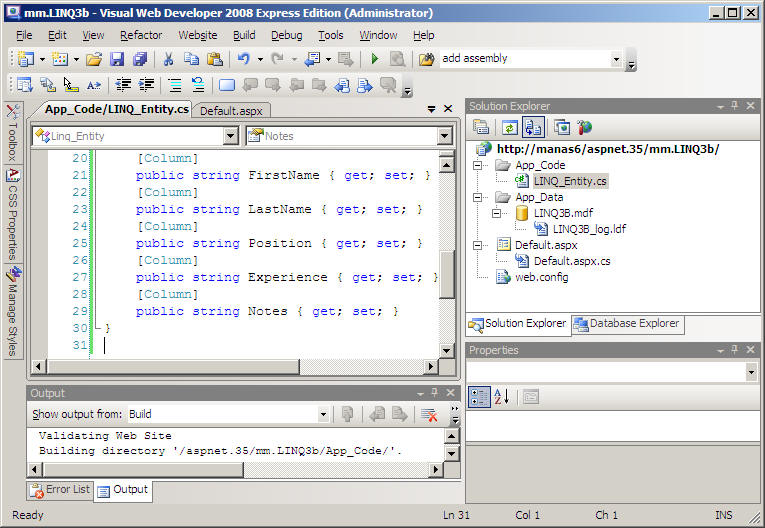Collapse the Default.aspx node
765x528 pixels.
click(478, 245)
